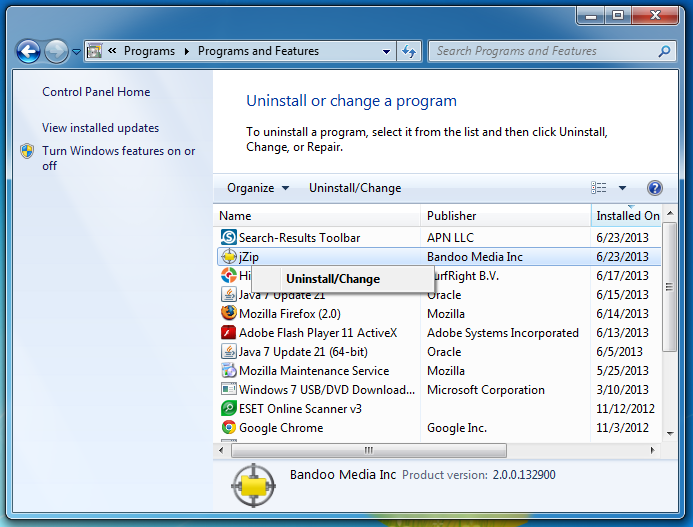693x527 pixels.
Task: Open the view options dropdown arrow
Action: click(x=622, y=188)
